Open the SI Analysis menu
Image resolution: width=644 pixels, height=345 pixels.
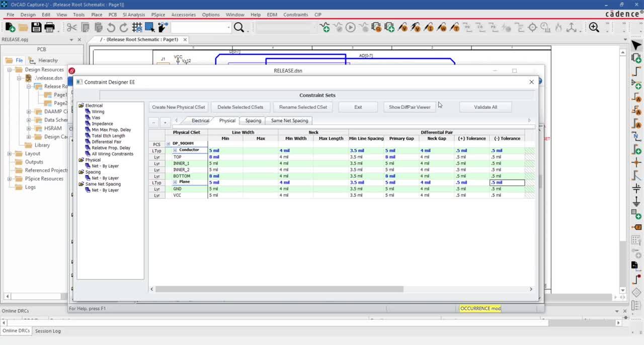[133, 15]
